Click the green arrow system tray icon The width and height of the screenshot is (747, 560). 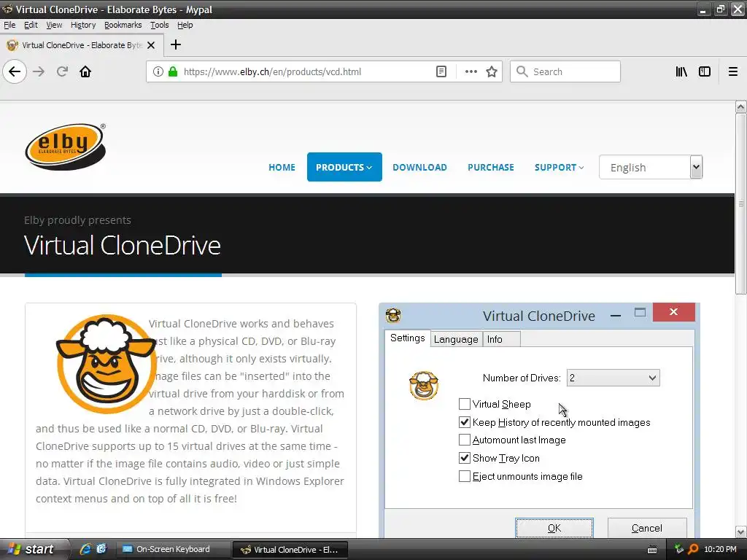pos(679,549)
